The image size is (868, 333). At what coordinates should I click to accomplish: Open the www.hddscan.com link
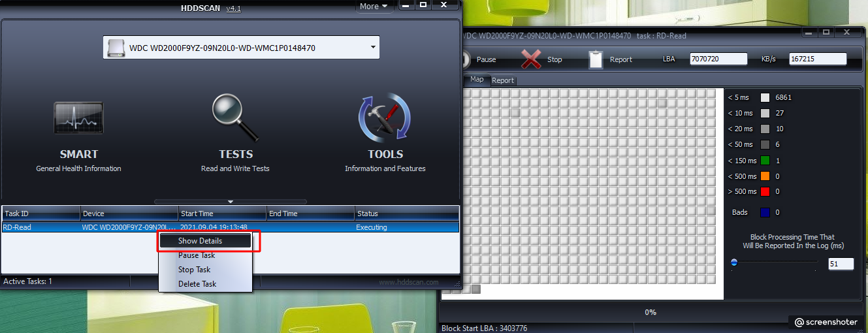(409, 282)
